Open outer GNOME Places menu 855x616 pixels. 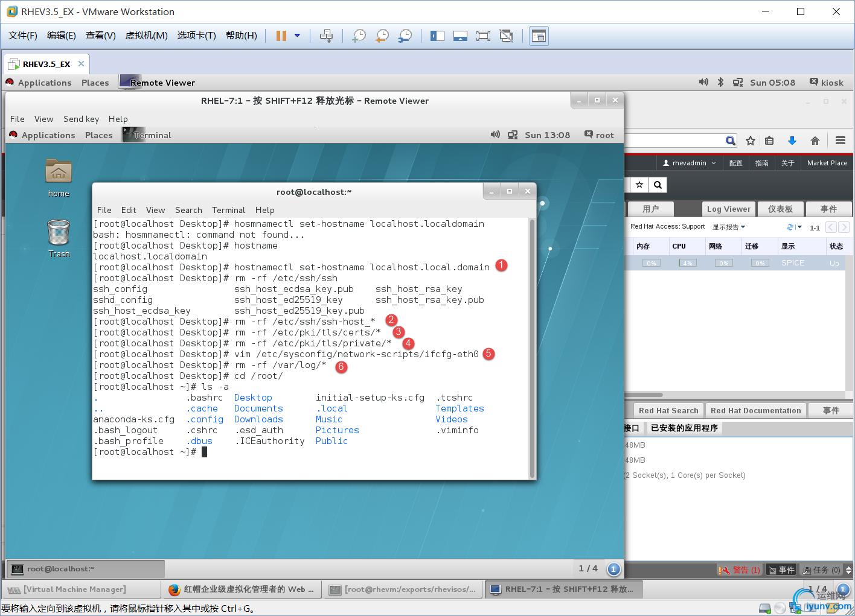click(95, 83)
